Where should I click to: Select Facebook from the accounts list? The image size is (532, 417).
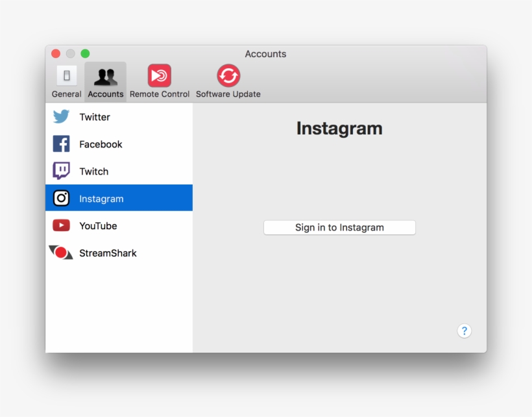[x=101, y=144]
